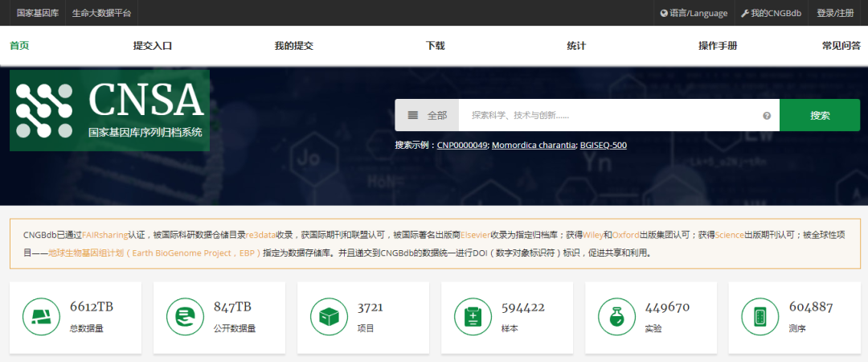Click the 3721 projects count
The image size is (868, 362).
click(371, 307)
